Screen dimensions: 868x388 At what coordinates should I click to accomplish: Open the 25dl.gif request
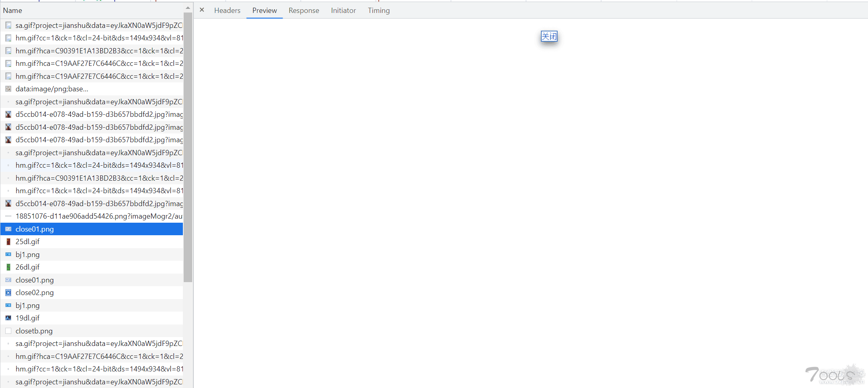point(92,242)
